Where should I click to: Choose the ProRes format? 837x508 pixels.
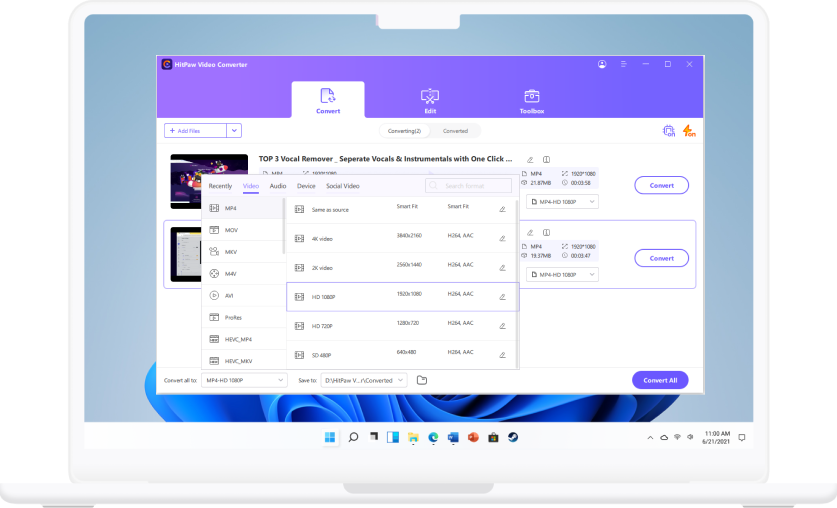point(243,318)
